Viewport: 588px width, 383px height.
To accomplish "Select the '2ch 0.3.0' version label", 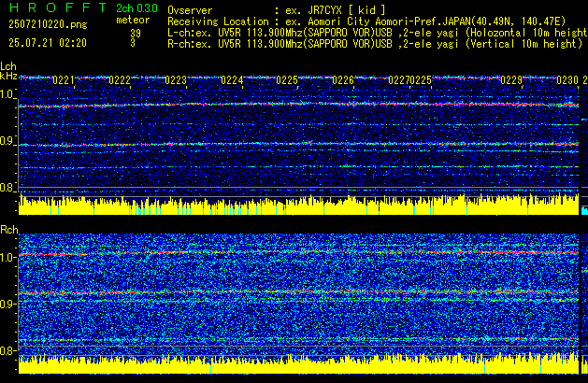I will 136,8.
